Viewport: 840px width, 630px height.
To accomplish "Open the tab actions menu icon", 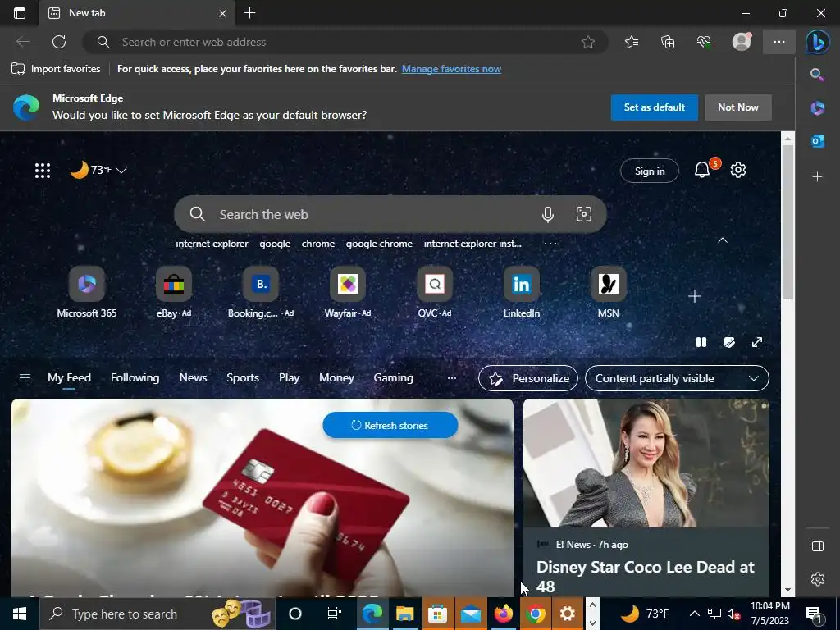I will [20, 13].
